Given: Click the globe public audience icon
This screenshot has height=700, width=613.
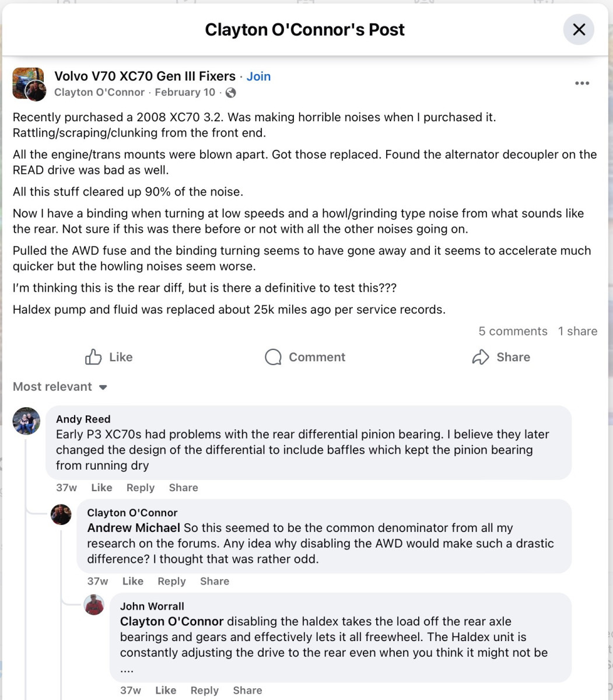Looking at the screenshot, I should coord(231,93).
